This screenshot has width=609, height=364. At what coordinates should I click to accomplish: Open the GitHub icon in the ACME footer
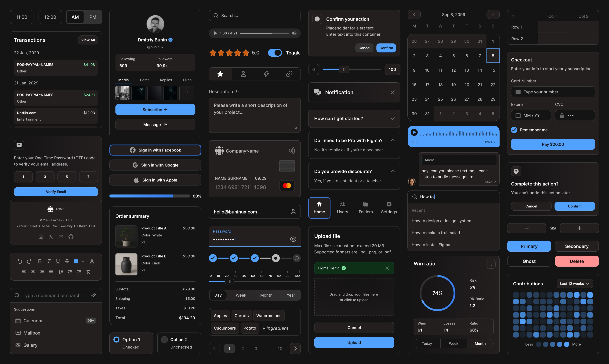coord(71,237)
